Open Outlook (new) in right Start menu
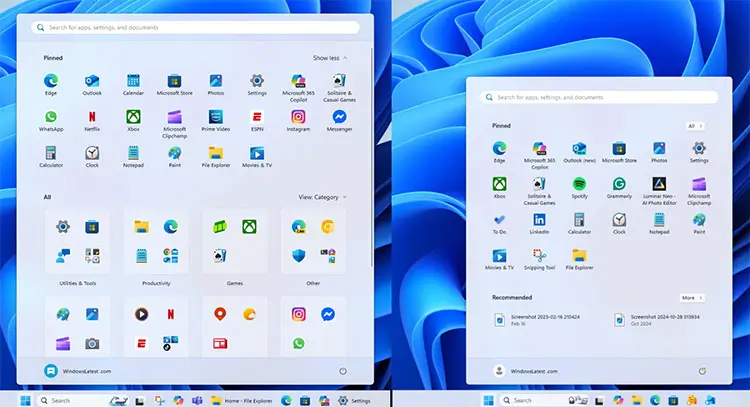The image size is (750, 407). (579, 152)
